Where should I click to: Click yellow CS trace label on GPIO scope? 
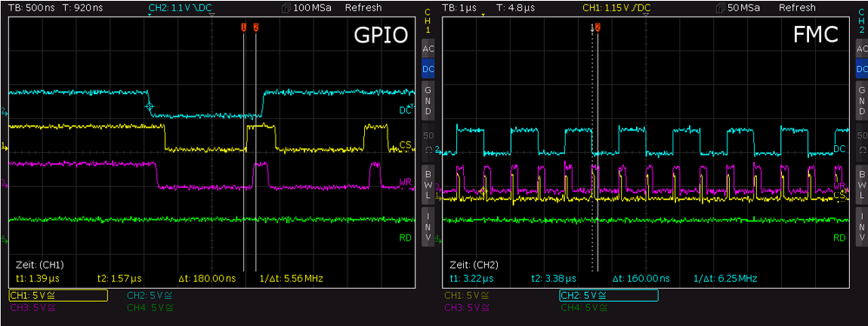(405, 145)
